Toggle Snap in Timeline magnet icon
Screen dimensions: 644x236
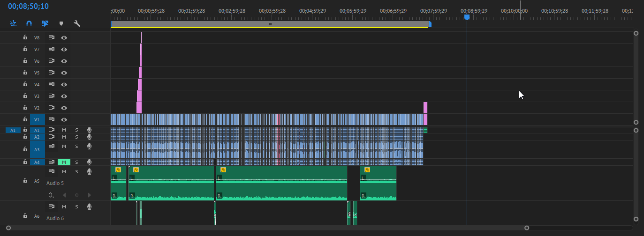coord(29,23)
